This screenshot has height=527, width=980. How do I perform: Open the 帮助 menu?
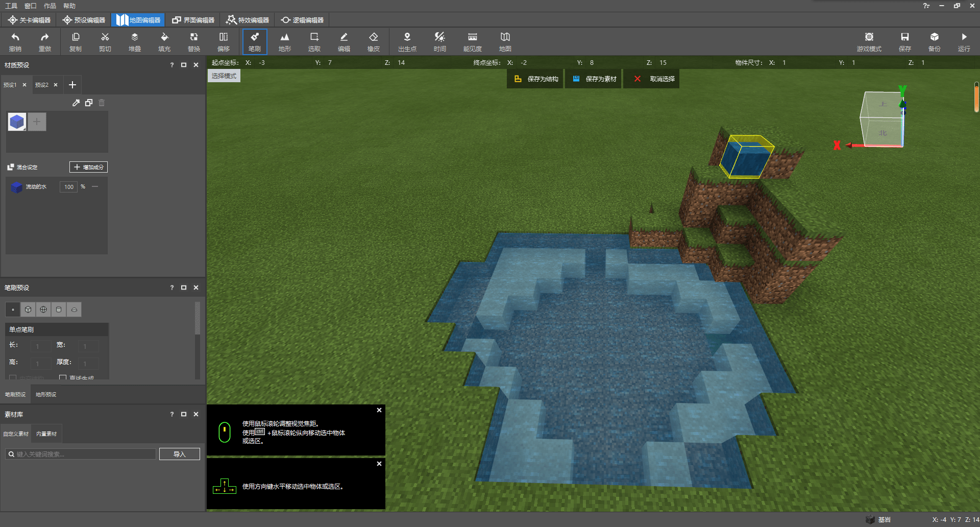tap(69, 6)
